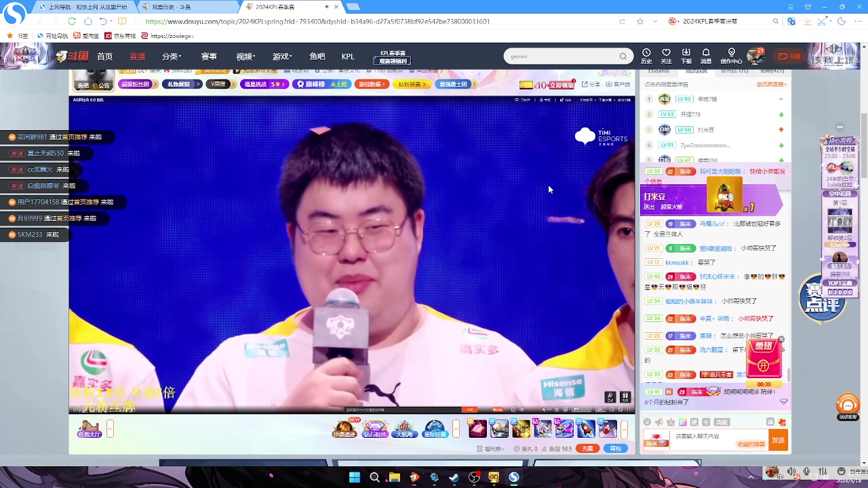The width and height of the screenshot is (868, 488).
Task: Click chat user kkmisskk
Action: coord(677,262)
